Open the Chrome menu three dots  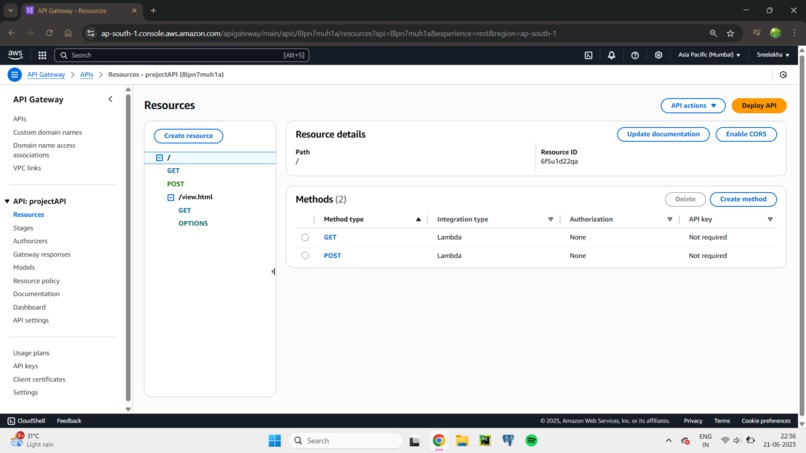[x=795, y=33]
